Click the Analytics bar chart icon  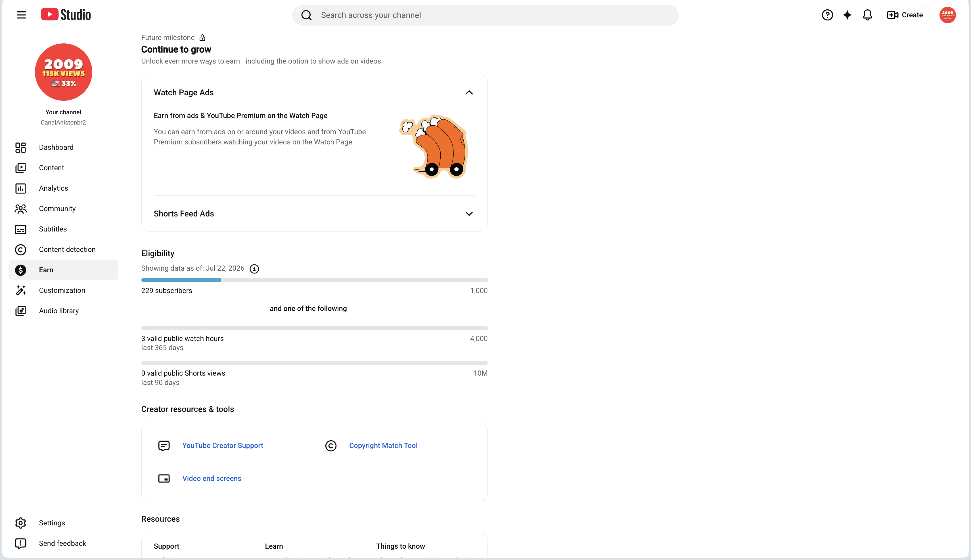[x=20, y=188]
